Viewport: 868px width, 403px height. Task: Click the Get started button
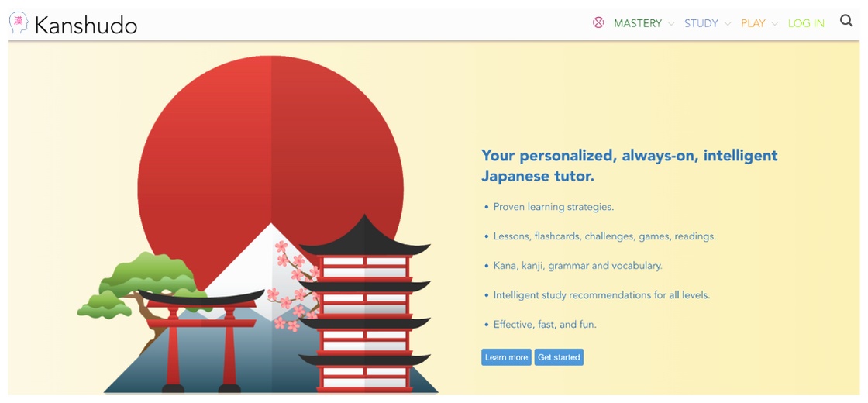click(559, 357)
